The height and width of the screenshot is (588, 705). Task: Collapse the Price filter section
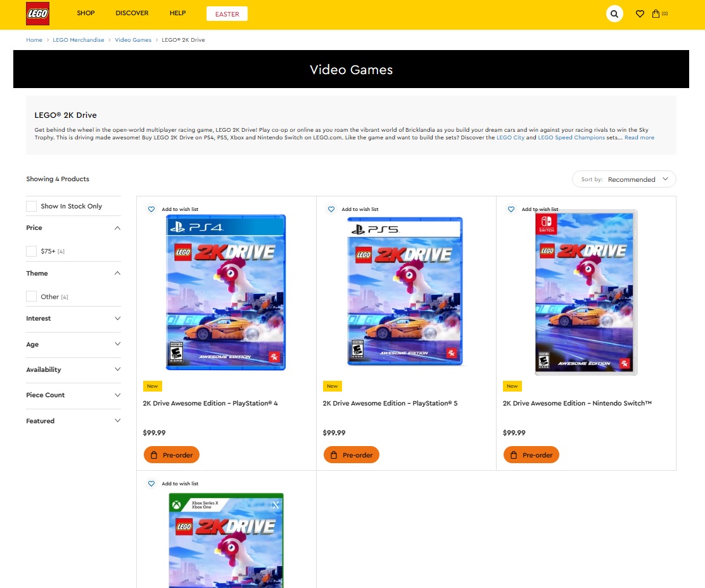pyautogui.click(x=73, y=228)
